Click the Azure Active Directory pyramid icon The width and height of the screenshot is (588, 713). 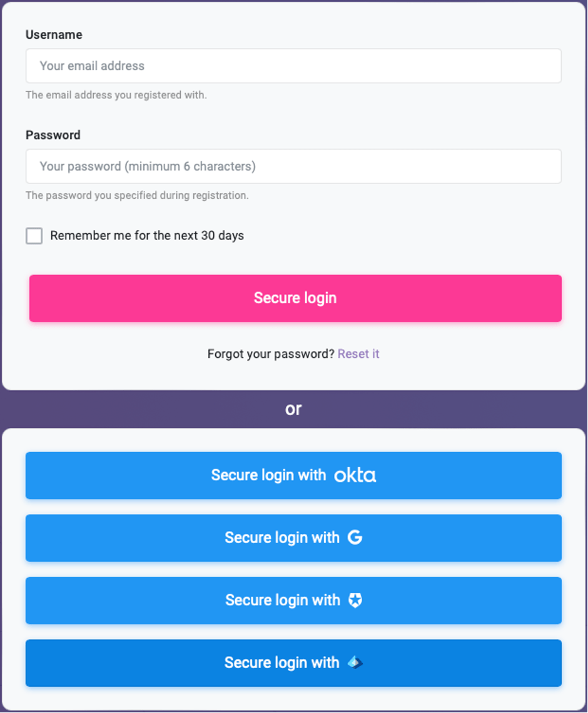point(355,663)
